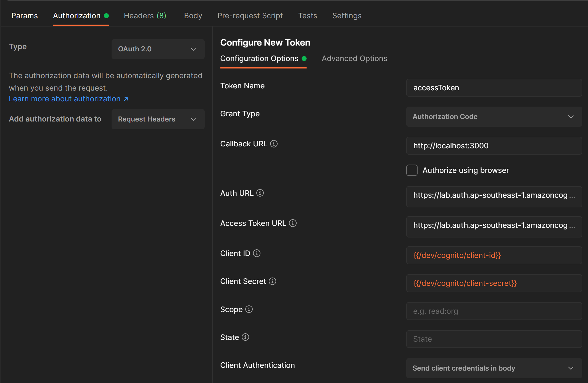The width and height of the screenshot is (588, 383).
Task: Switch to the Params tab
Action: coord(25,16)
